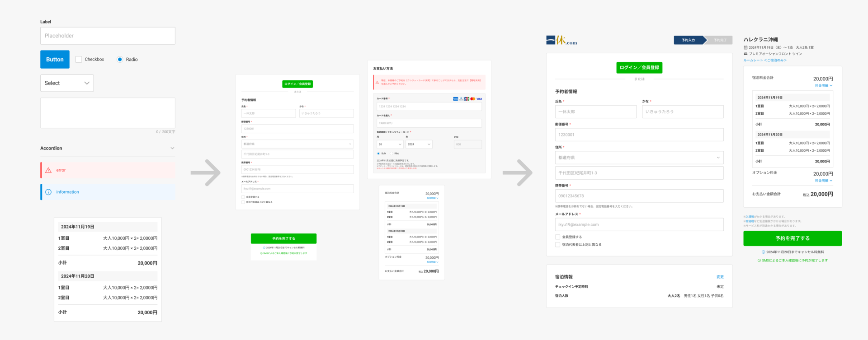Click the かな field on the full booking page
This screenshot has width=868, height=340.
coord(683,112)
